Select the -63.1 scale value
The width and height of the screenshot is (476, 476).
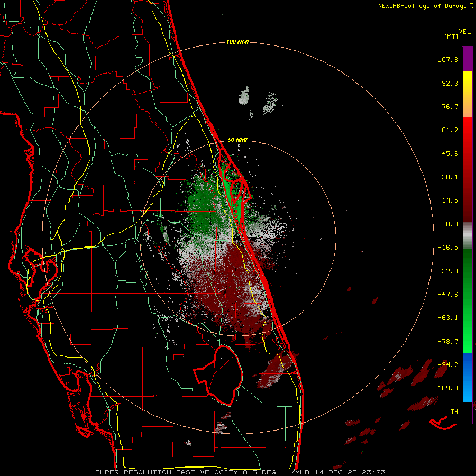[x=448, y=318]
